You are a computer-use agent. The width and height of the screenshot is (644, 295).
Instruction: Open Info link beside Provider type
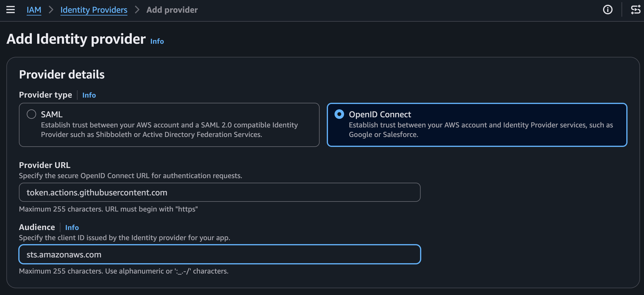click(89, 95)
